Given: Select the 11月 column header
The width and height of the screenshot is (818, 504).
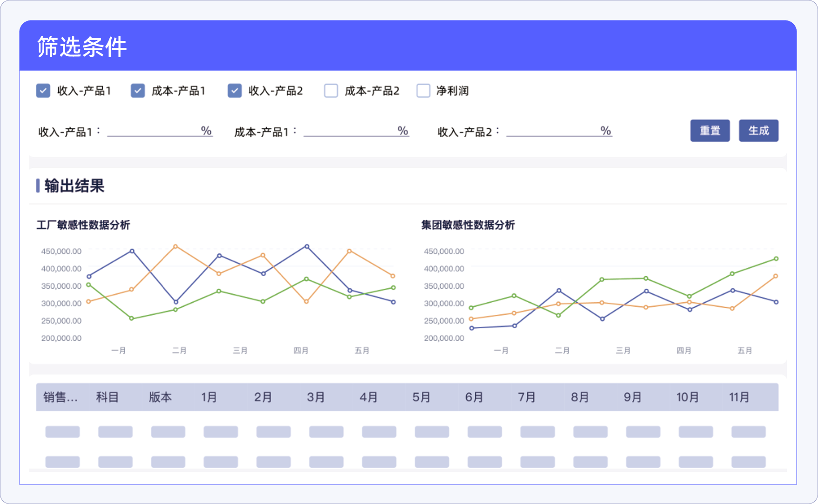Looking at the screenshot, I should (739, 397).
